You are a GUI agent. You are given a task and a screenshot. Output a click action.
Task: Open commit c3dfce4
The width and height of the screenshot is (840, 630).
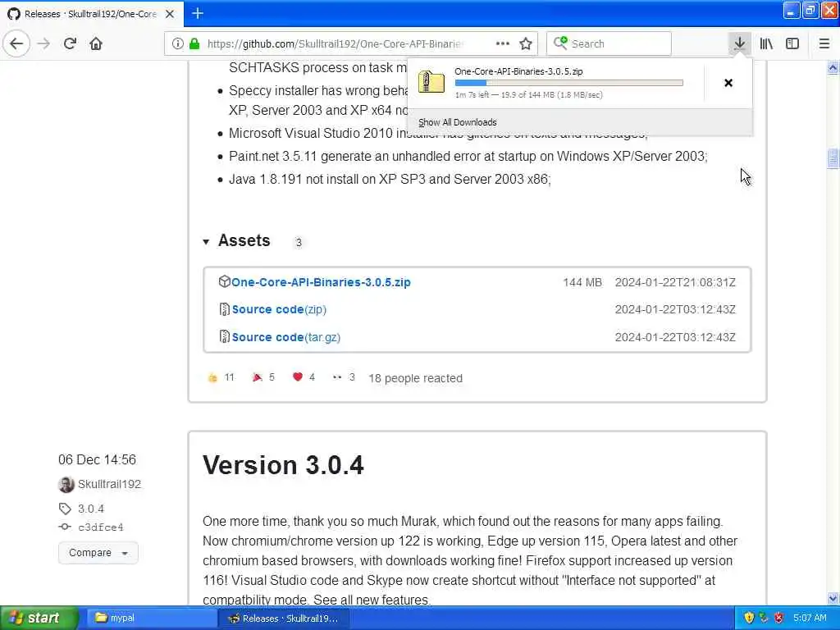tap(101, 527)
